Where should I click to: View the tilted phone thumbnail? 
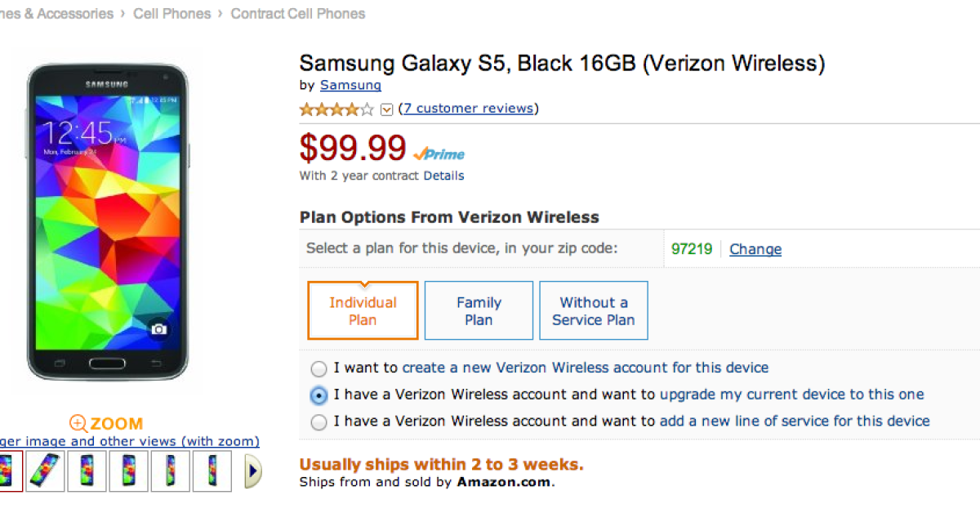pyautogui.click(x=45, y=471)
